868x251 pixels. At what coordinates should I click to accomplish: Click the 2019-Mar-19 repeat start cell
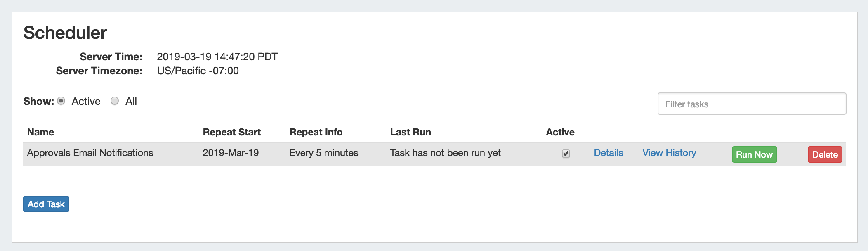(x=231, y=153)
